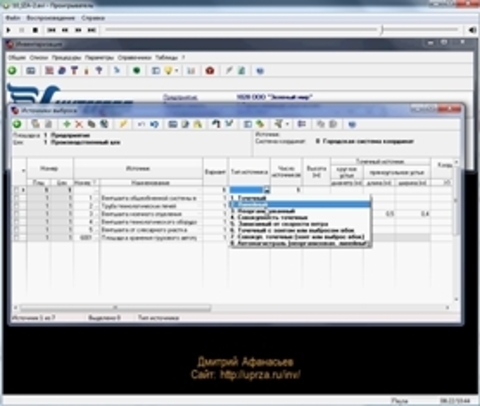Open the Справочники menu

coord(134,58)
